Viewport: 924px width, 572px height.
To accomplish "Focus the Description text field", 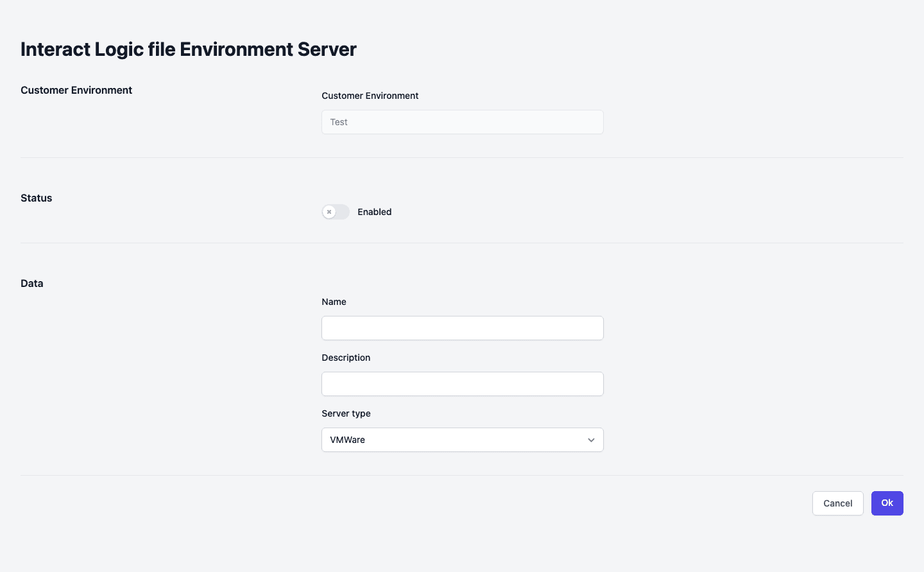I will click(462, 384).
